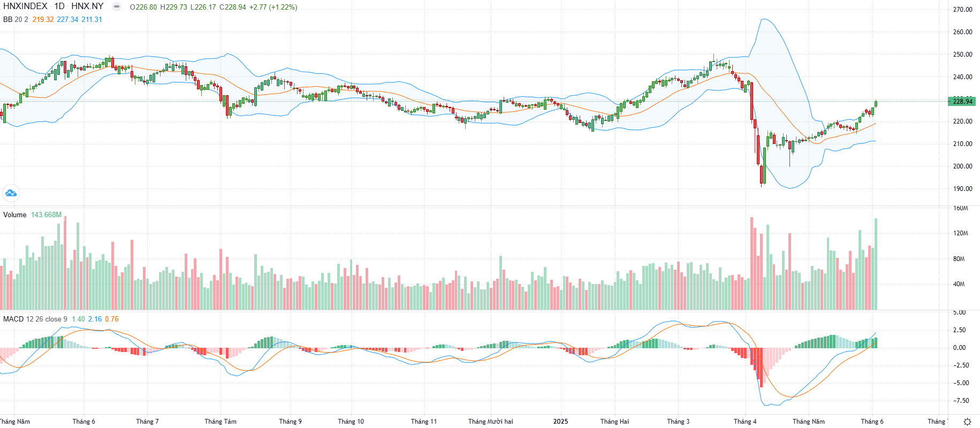The image size is (980, 428).
Task: Select the 1D interval label
Action: (59, 6)
